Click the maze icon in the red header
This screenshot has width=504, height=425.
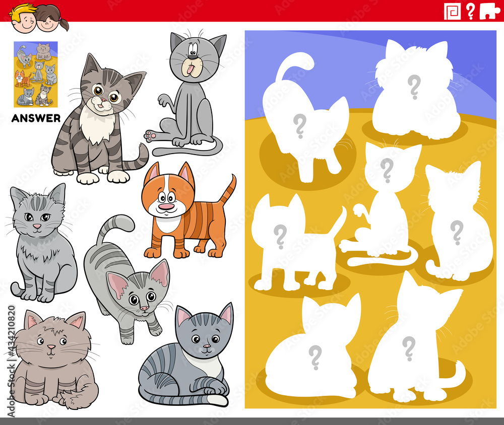[453, 11]
